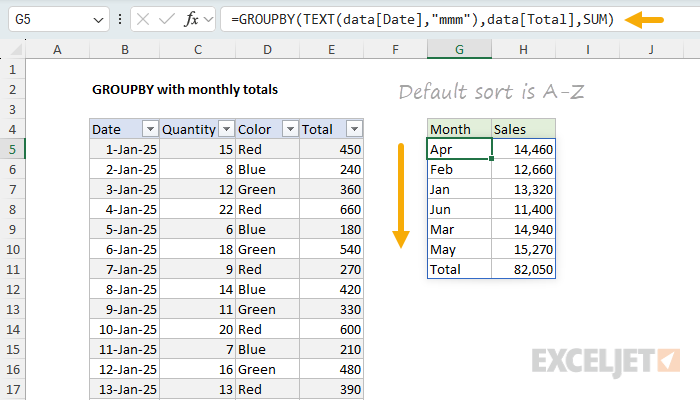Select the date cell 13-Jan-25
This screenshot has height=400, width=700.
point(125,389)
